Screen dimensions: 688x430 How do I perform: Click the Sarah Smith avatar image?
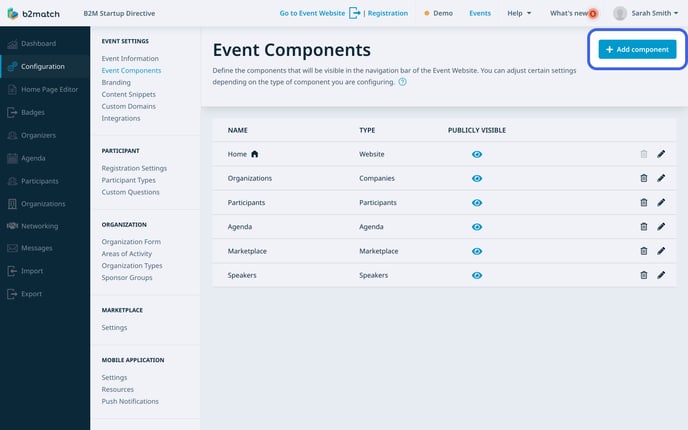point(620,13)
